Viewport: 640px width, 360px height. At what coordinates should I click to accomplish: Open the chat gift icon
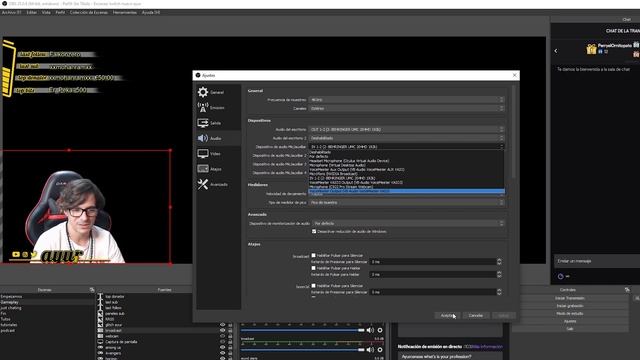591,49
